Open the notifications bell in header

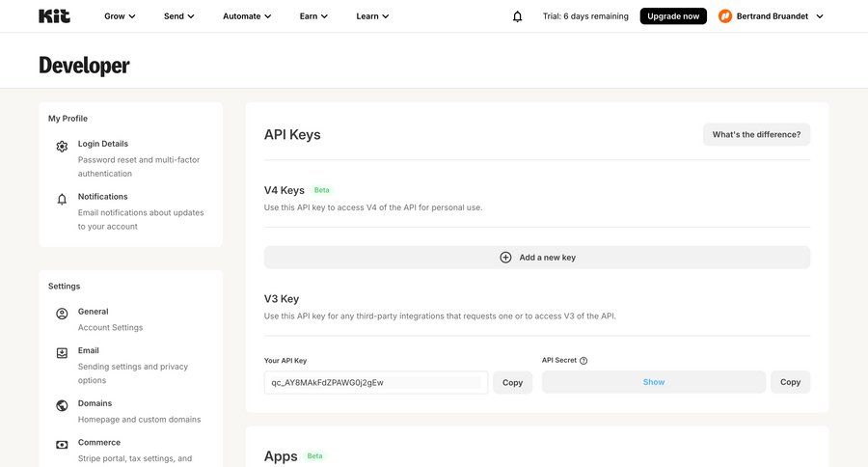517,16
